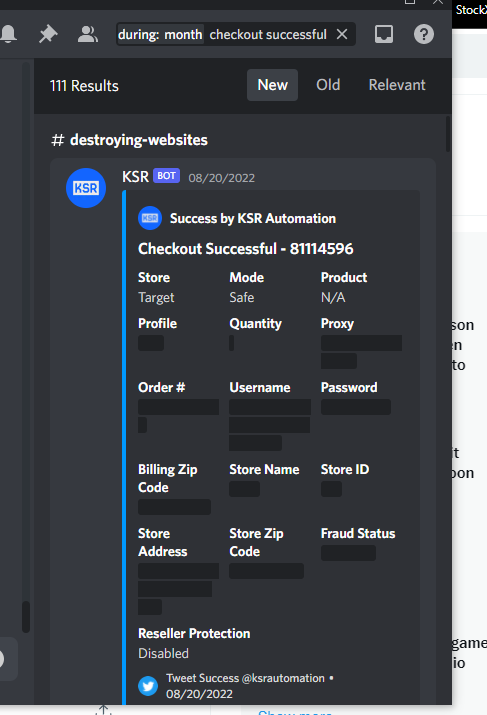
Task: Click 'Checkout Successful - 81114596' title
Action: 246,249
